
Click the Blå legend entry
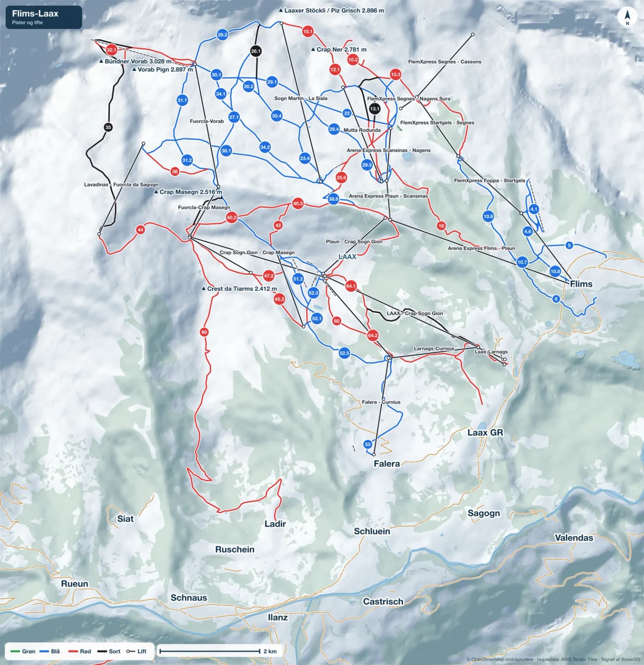click(x=50, y=651)
